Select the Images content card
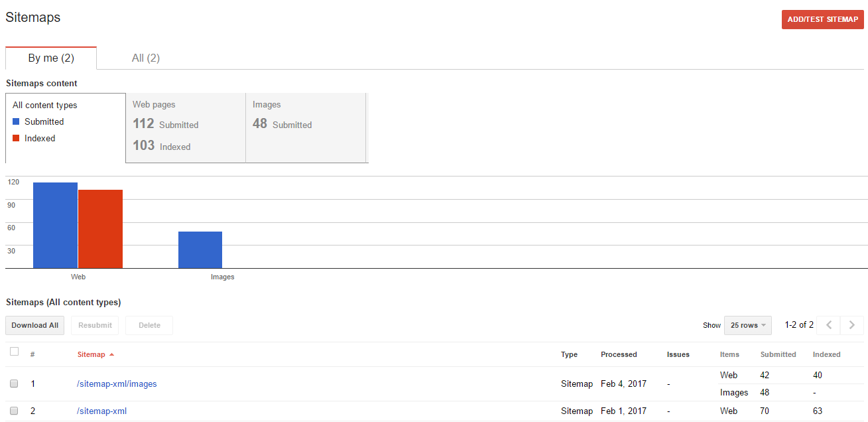This screenshot has width=868, height=422. pyautogui.click(x=306, y=127)
